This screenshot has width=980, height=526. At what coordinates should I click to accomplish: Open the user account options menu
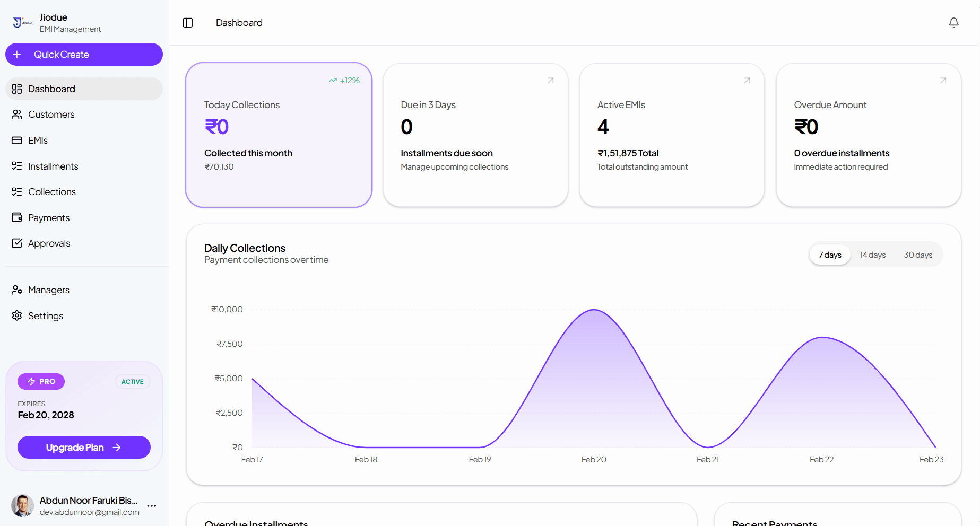pos(152,505)
